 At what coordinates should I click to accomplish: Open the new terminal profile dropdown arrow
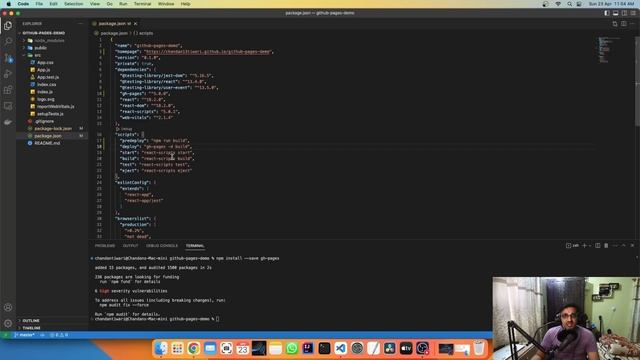click(x=590, y=246)
